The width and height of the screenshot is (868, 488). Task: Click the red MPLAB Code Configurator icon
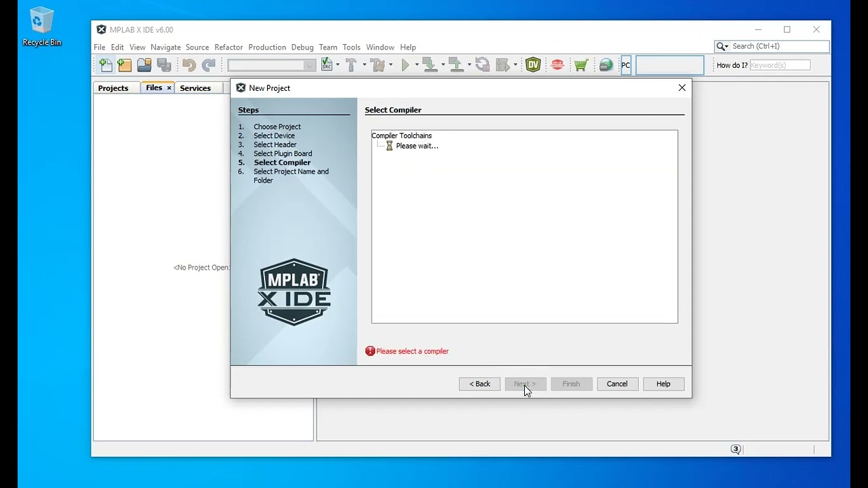point(557,65)
